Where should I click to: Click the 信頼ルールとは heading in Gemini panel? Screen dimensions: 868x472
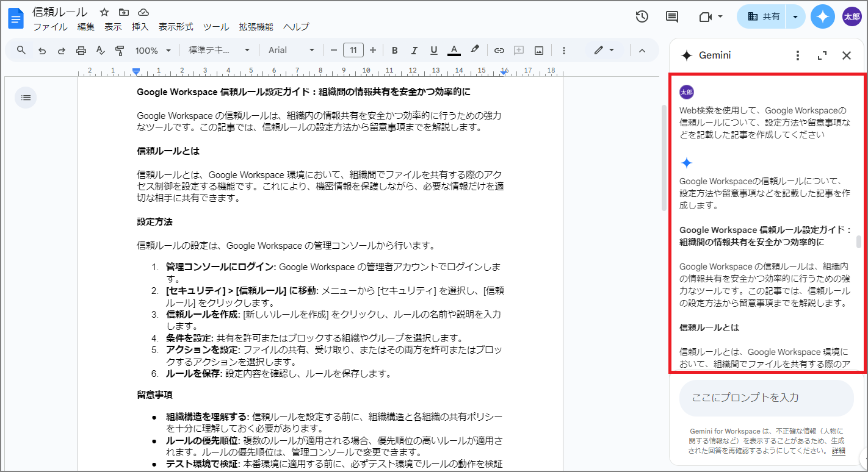pos(709,327)
